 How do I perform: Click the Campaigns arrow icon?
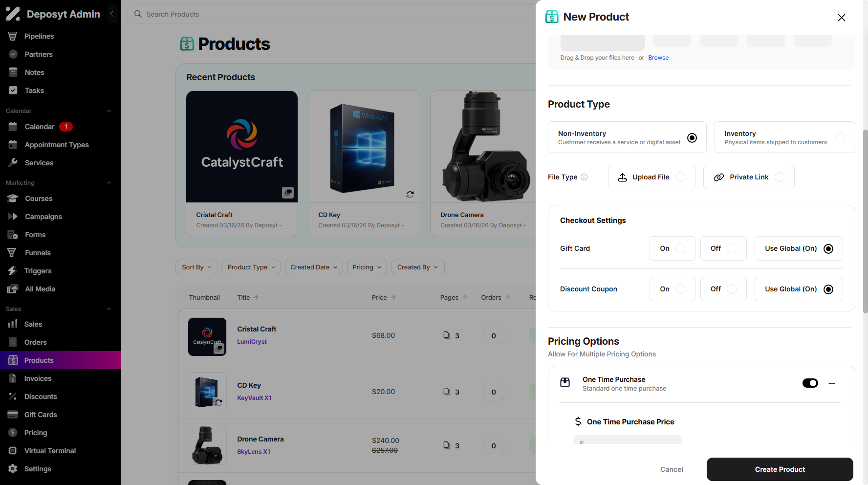(x=13, y=217)
